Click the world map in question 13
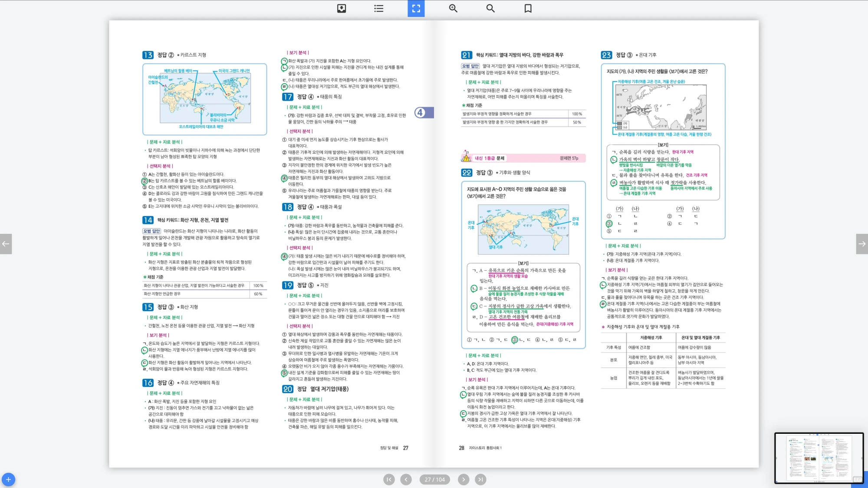Viewport: 868px width, 488px height. 205,99
